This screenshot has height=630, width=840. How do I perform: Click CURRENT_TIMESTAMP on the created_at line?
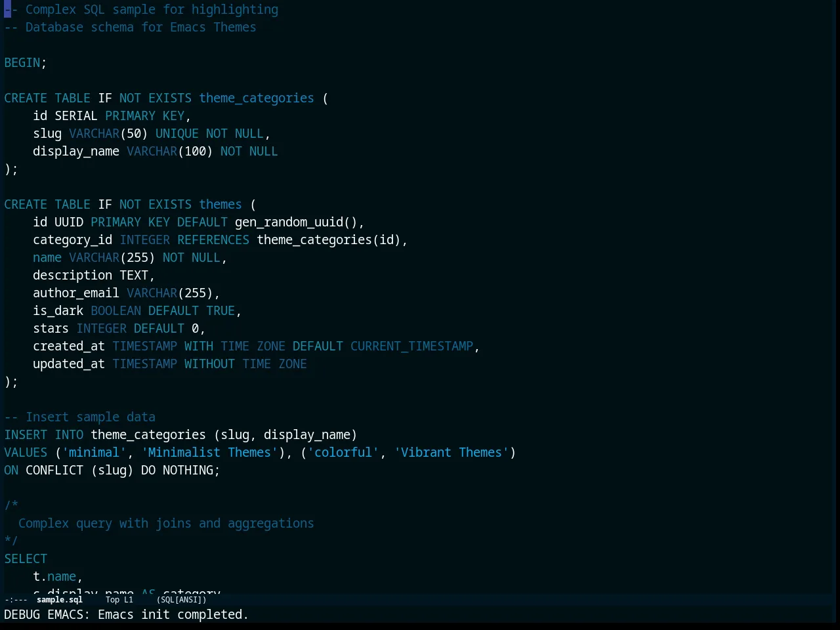[x=411, y=346]
